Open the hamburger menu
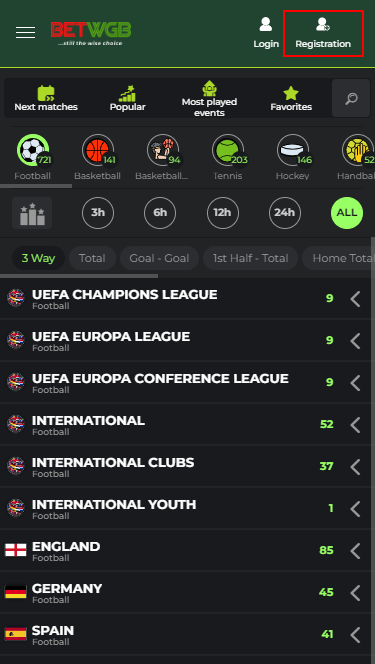 (25, 33)
